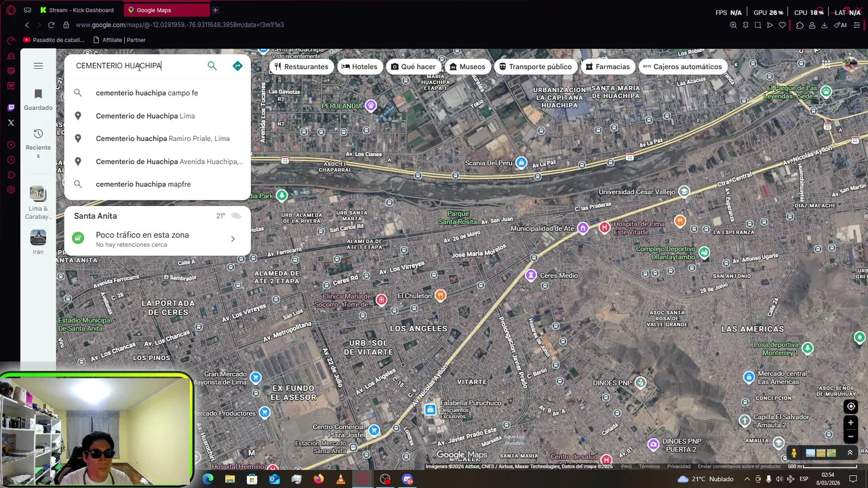
Task: Click the El Chuleton restaurant marker
Action: [440, 295]
